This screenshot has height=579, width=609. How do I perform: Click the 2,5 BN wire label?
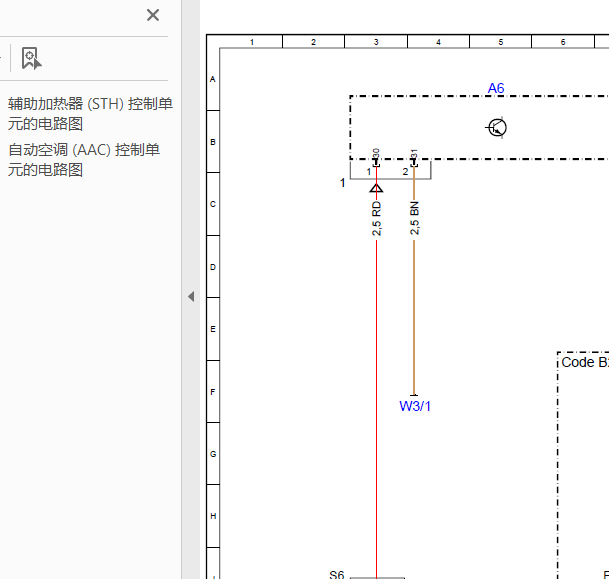[414, 218]
